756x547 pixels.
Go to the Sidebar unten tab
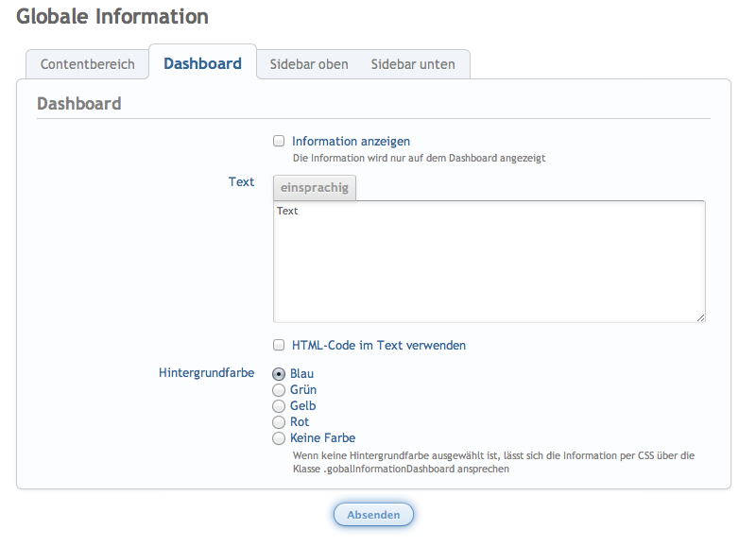(413, 64)
